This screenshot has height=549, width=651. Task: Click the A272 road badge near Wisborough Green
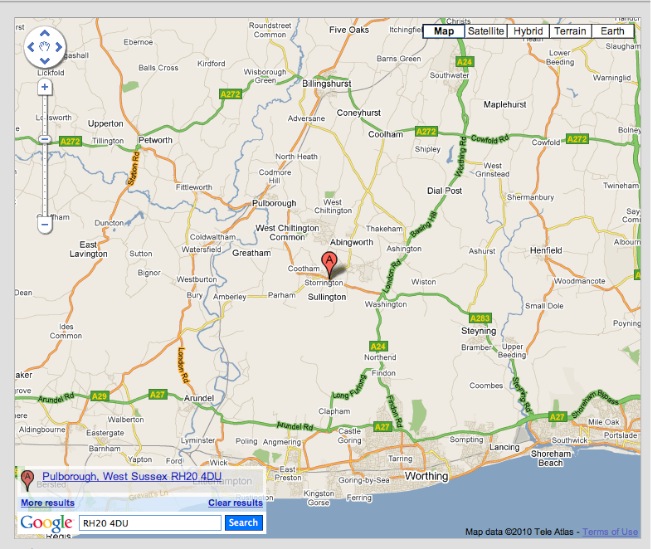point(230,94)
